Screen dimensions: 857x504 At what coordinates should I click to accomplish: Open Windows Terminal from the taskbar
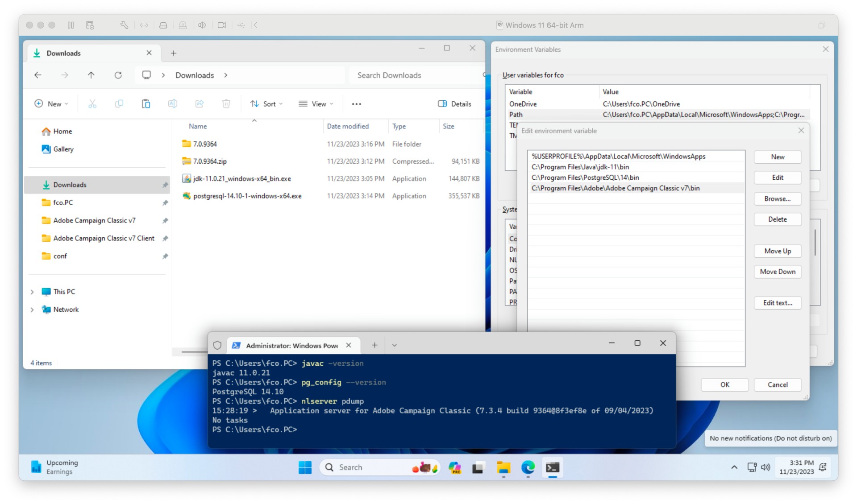(x=553, y=467)
